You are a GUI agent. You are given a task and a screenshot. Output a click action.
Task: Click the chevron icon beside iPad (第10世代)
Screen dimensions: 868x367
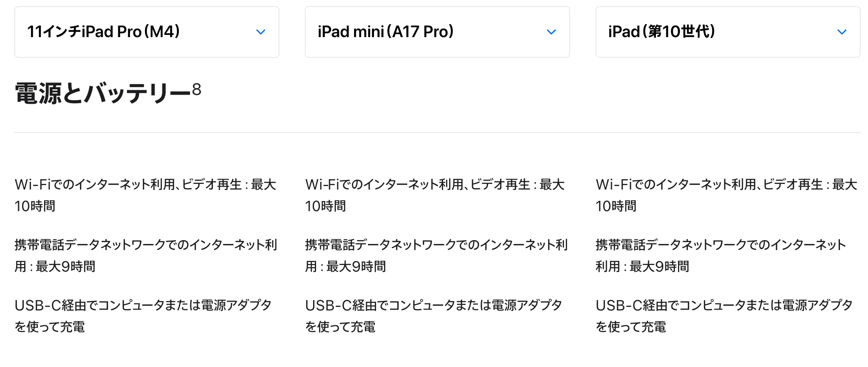[x=842, y=32]
